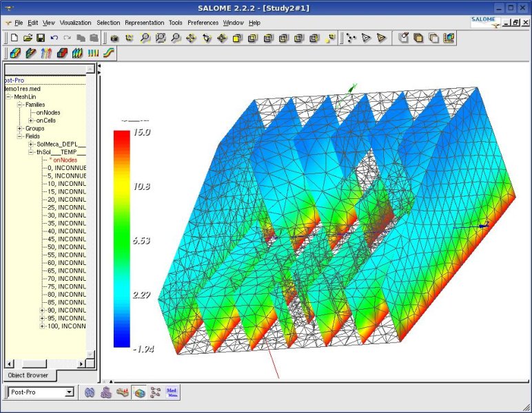
Task: Activate the Rotation view tool
Action: pyautogui.click(x=207, y=38)
